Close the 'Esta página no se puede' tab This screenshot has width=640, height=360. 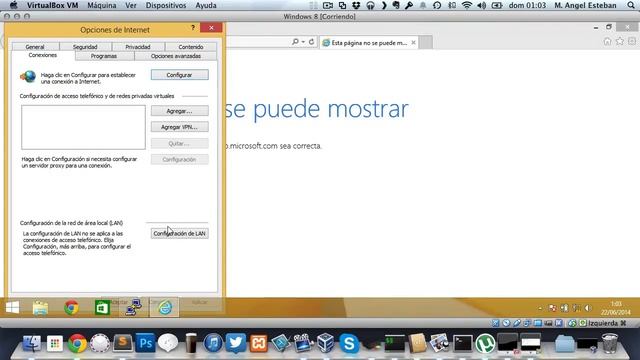click(413, 42)
